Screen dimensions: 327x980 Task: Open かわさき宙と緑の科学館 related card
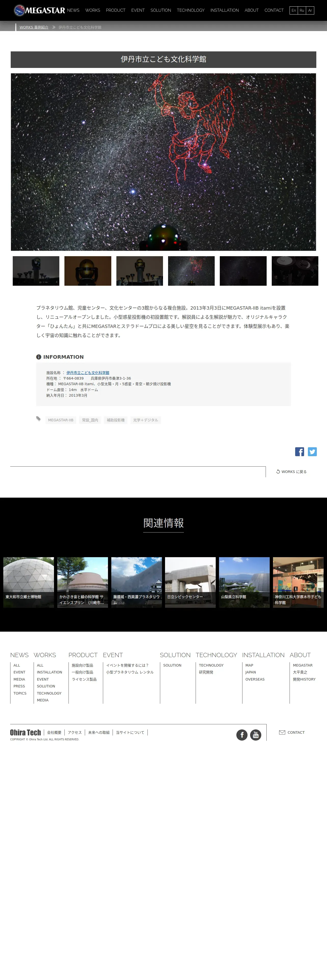coord(83,582)
